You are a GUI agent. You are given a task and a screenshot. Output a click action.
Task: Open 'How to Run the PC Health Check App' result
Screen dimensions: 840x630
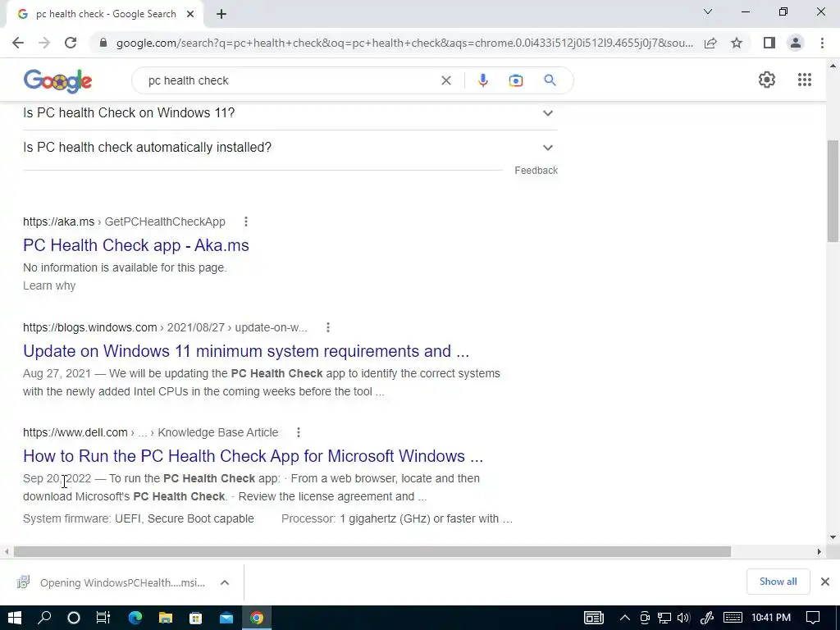point(253,456)
